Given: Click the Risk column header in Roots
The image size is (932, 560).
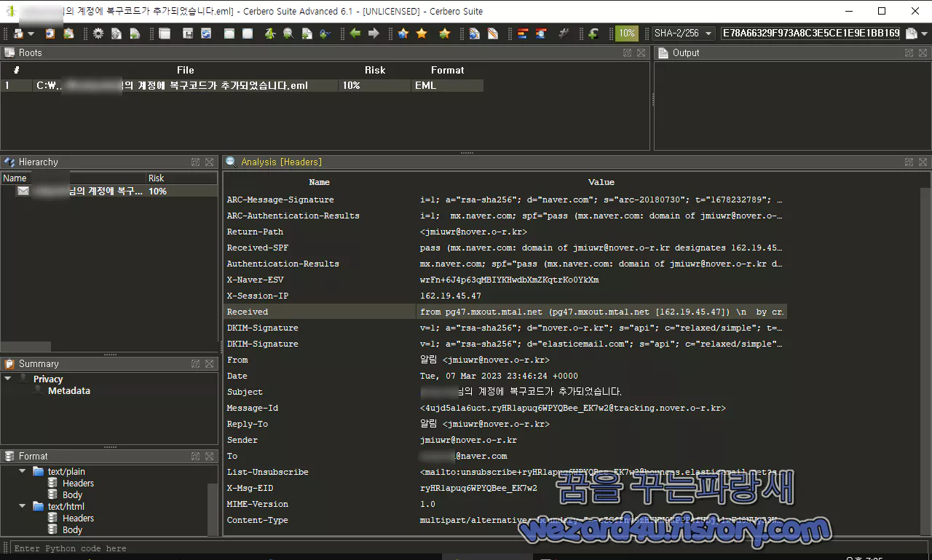Looking at the screenshot, I should [x=375, y=70].
